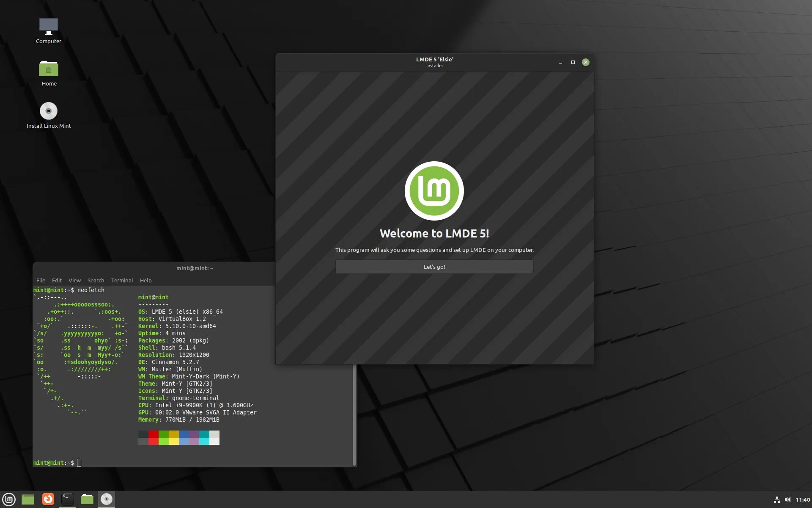Image resolution: width=812 pixels, height=508 pixels.
Task: Open the terminal Search menu
Action: click(x=96, y=281)
